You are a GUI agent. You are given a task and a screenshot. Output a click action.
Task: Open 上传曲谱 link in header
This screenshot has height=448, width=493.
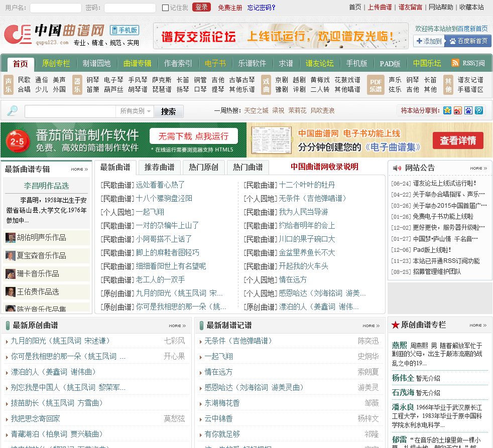point(380,7)
